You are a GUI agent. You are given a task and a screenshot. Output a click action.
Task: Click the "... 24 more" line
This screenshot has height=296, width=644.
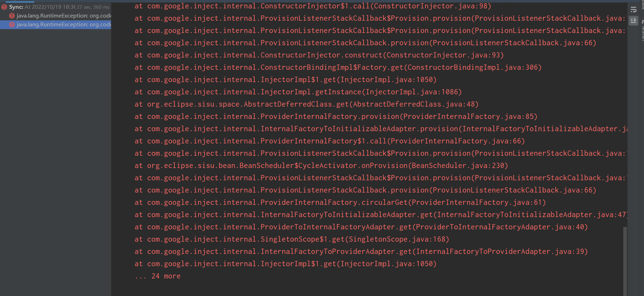[158, 276]
